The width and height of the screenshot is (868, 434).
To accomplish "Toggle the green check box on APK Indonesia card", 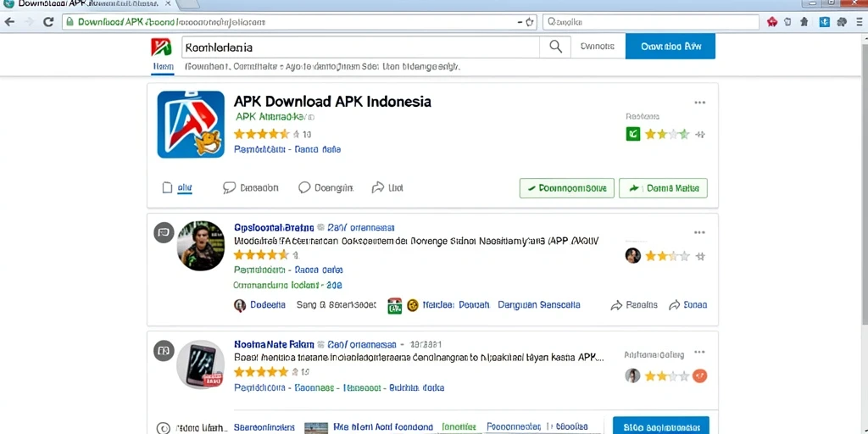I will click(632, 134).
